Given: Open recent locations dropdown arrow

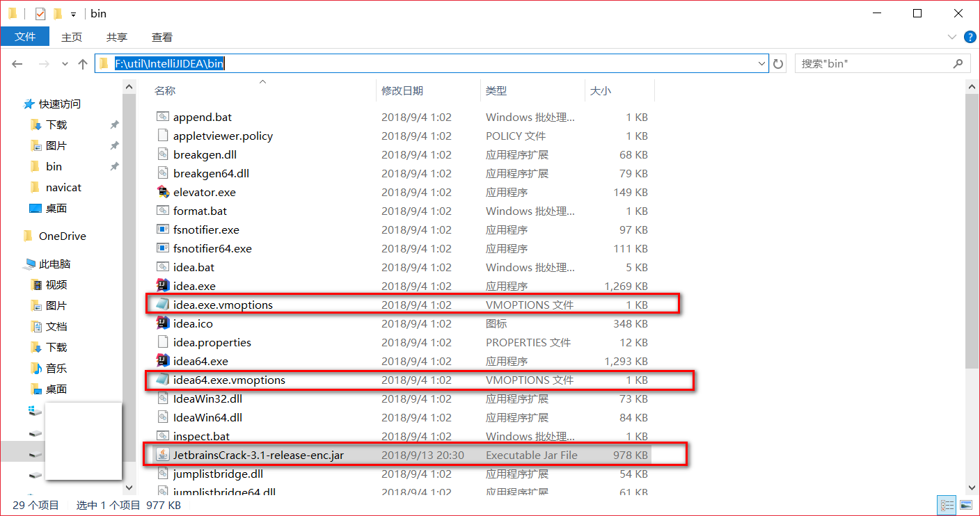Looking at the screenshot, I should [x=65, y=64].
